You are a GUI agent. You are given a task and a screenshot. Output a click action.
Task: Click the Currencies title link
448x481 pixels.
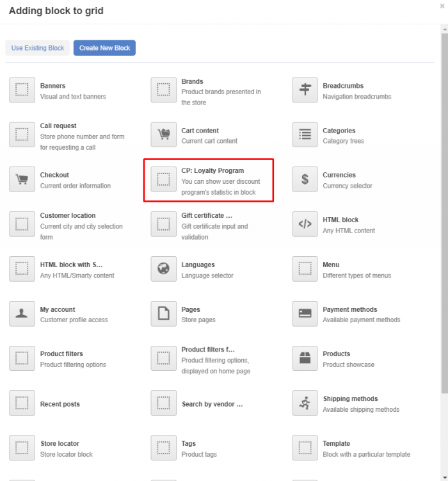click(339, 175)
